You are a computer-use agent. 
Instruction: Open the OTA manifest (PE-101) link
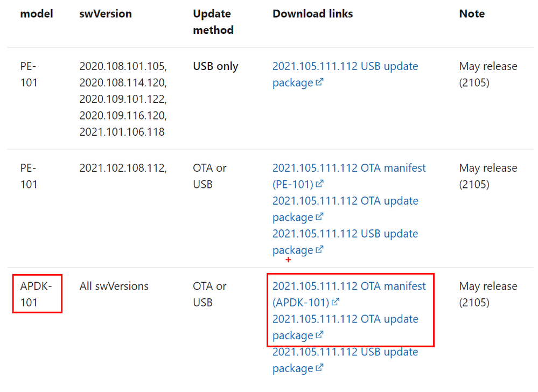pyautogui.click(x=348, y=176)
